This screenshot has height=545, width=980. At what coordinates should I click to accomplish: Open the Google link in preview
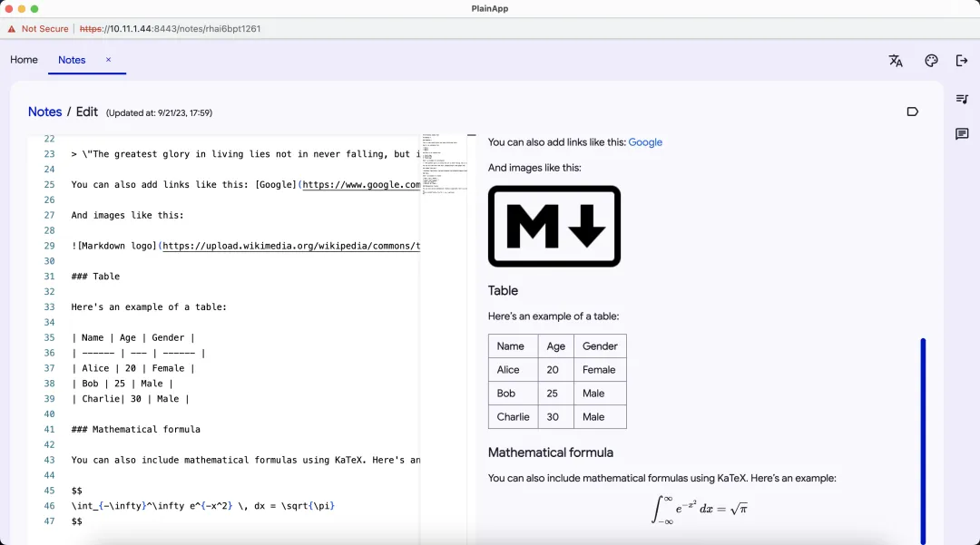coord(645,142)
